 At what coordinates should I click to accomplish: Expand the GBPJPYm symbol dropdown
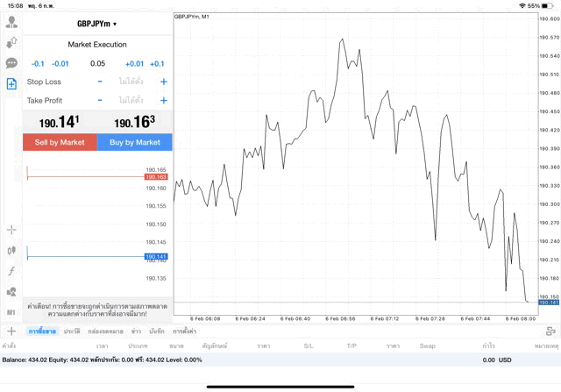click(x=97, y=24)
